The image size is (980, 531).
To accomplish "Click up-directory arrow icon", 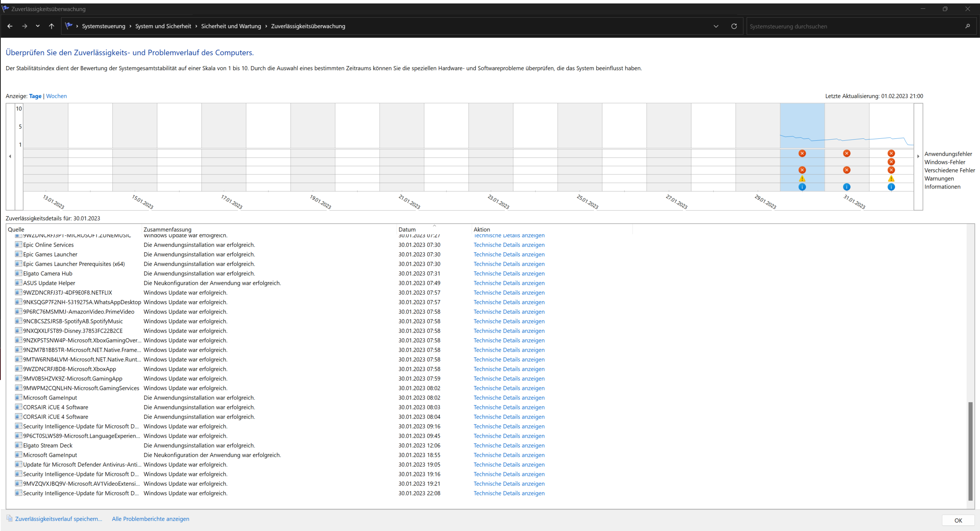I will [51, 26].
